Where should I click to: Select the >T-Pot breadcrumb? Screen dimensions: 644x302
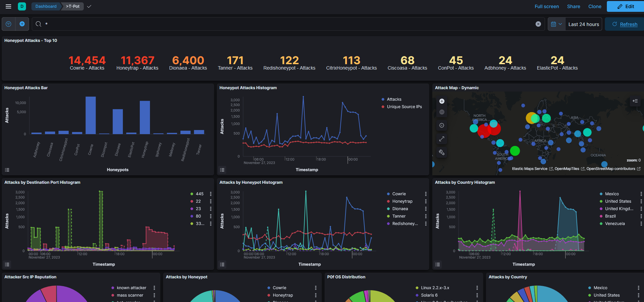(x=73, y=6)
